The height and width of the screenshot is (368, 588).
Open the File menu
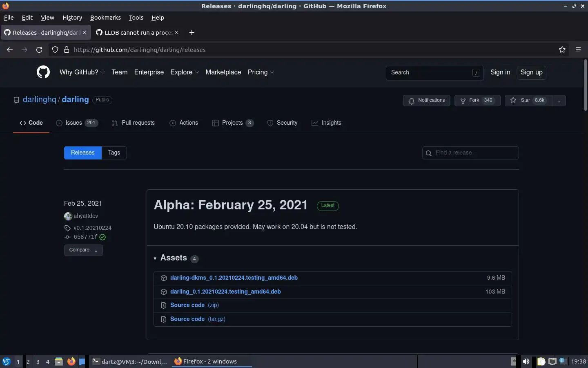9,18
